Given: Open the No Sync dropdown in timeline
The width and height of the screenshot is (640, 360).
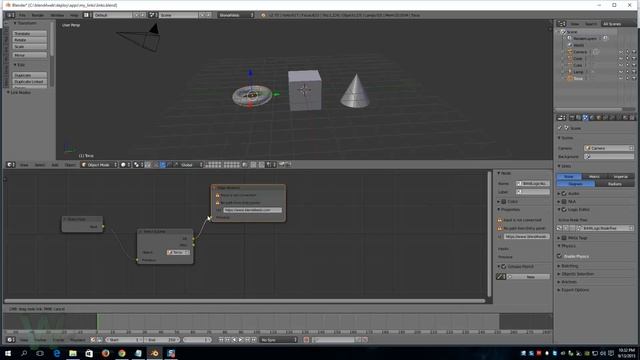Looking at the screenshot, I should [279, 340].
